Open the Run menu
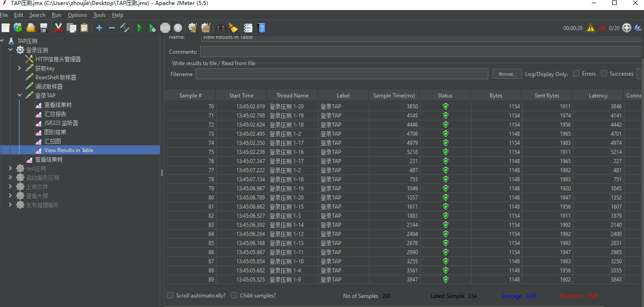Image resolution: width=644 pixels, height=307 pixels. (56, 15)
